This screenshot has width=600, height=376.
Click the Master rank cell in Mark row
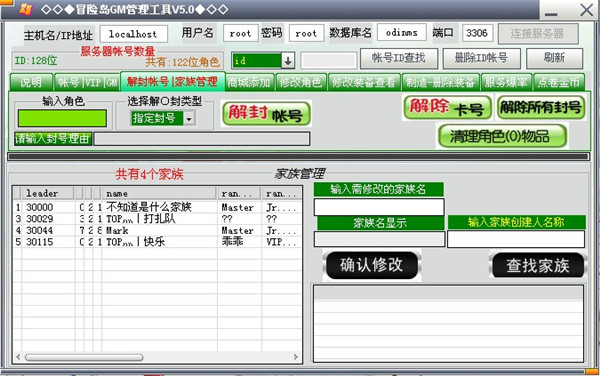coord(238,231)
